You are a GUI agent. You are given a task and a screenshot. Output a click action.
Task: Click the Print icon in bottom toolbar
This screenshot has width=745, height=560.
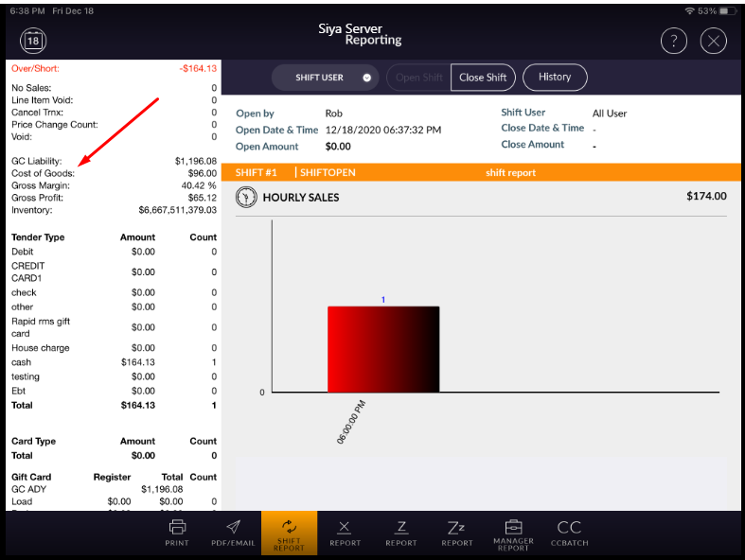[x=176, y=533]
